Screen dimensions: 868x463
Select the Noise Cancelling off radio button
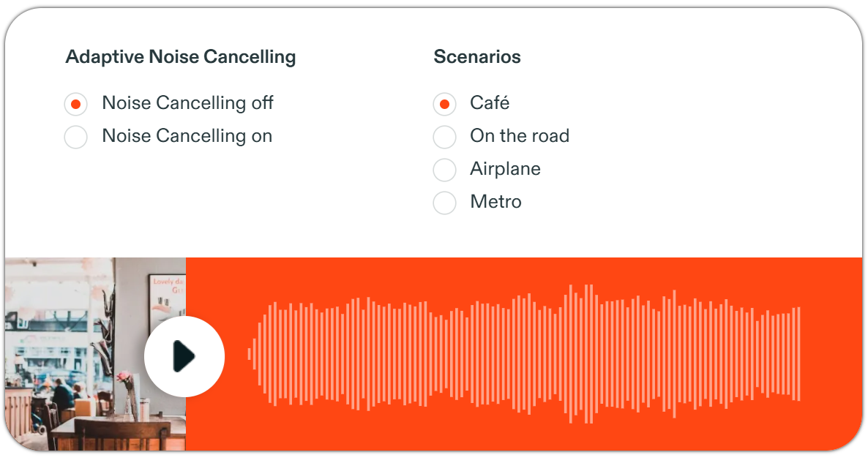click(76, 104)
